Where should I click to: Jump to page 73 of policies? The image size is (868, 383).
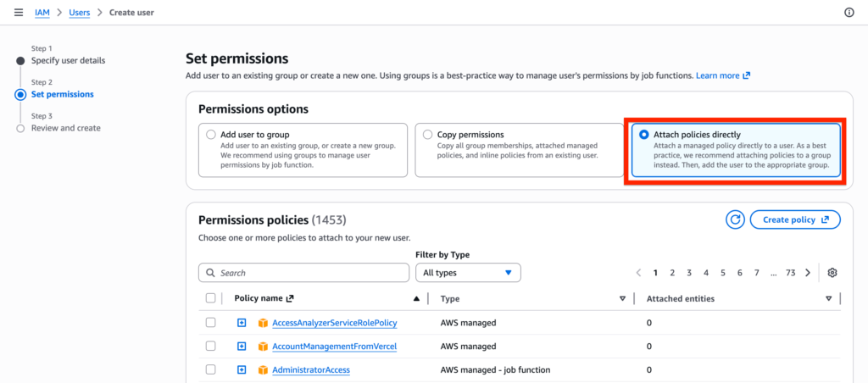pyautogui.click(x=790, y=273)
